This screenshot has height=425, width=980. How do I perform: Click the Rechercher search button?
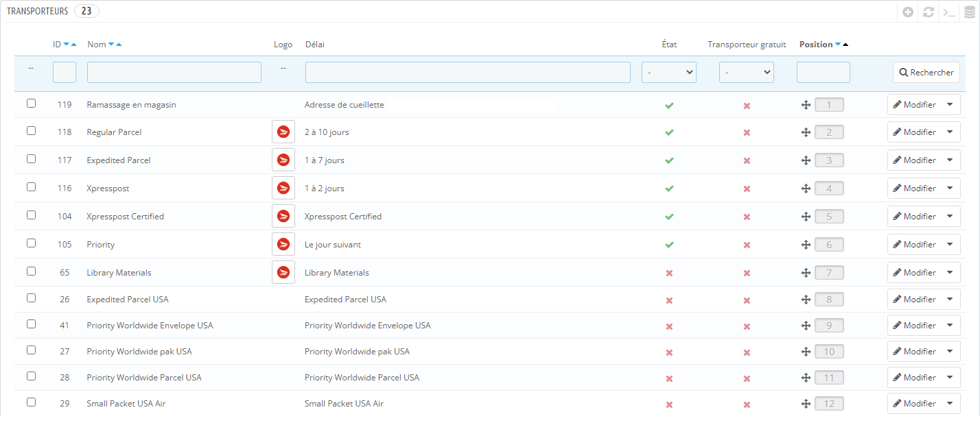click(926, 73)
